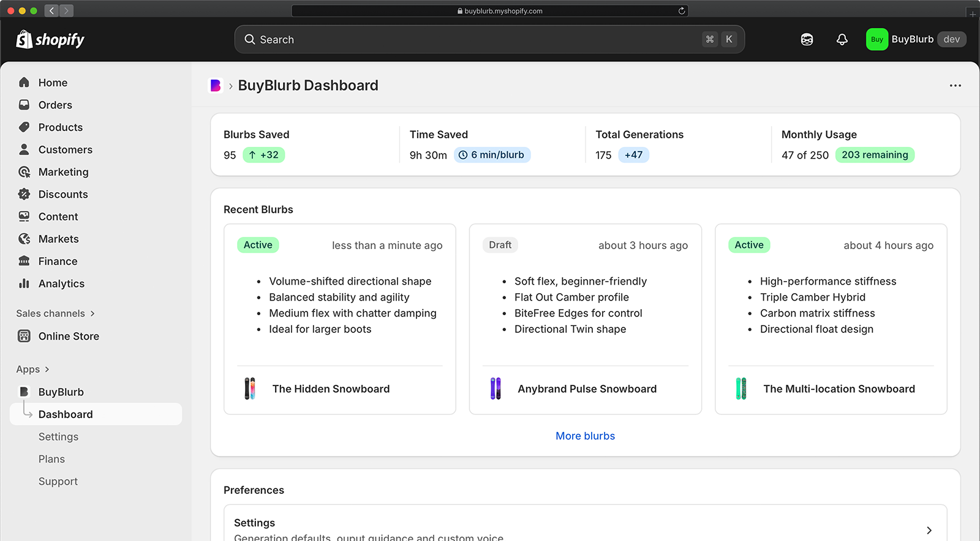
Task: Click the browser address bar
Action: (x=489, y=10)
